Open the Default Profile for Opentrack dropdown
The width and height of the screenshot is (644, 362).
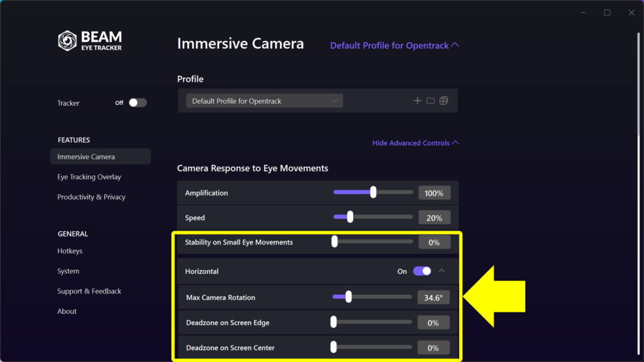265,101
